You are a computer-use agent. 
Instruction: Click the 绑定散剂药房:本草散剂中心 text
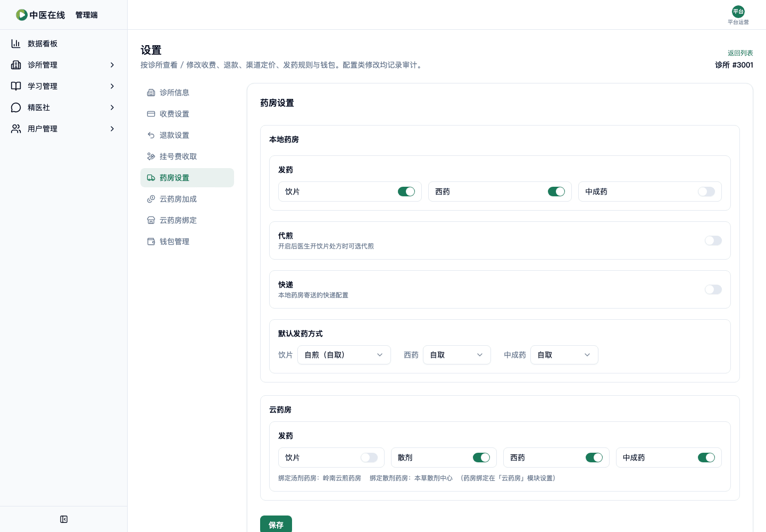pyautogui.click(x=411, y=478)
